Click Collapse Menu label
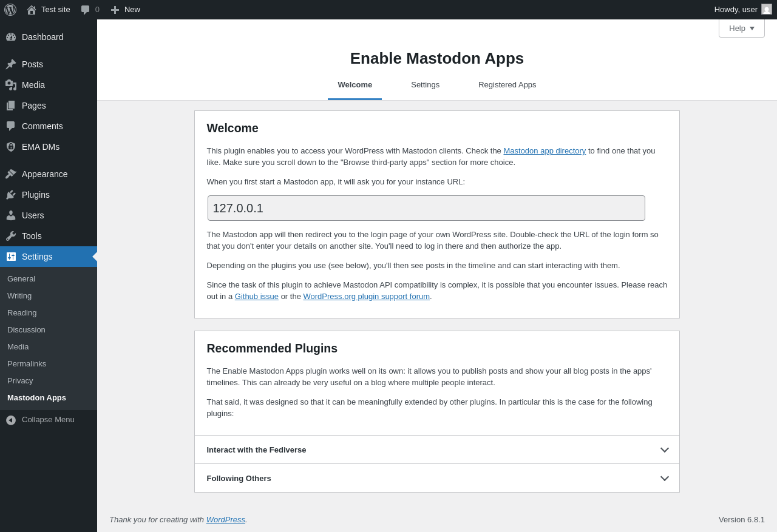777x532 pixels. pos(48,420)
